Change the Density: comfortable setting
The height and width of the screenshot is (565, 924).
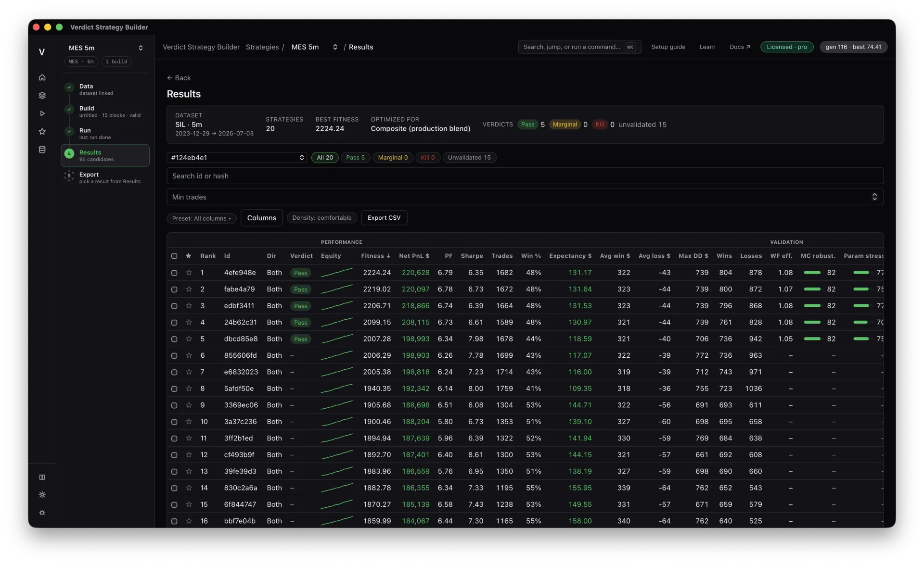tap(322, 218)
